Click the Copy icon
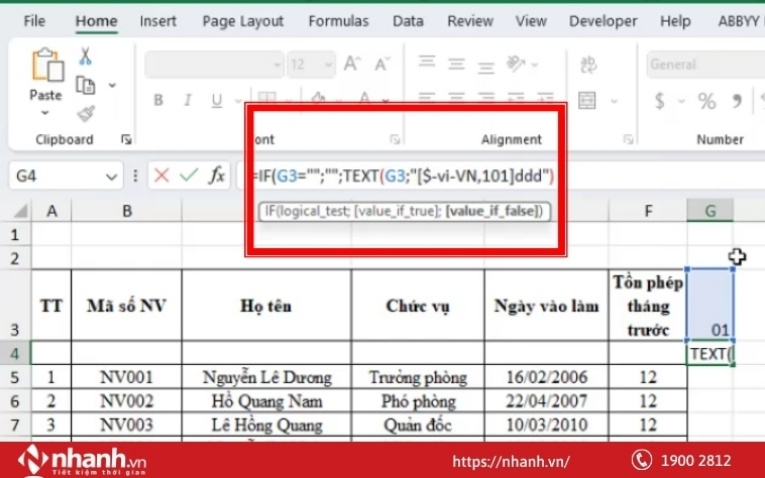765x478 pixels. [85, 85]
